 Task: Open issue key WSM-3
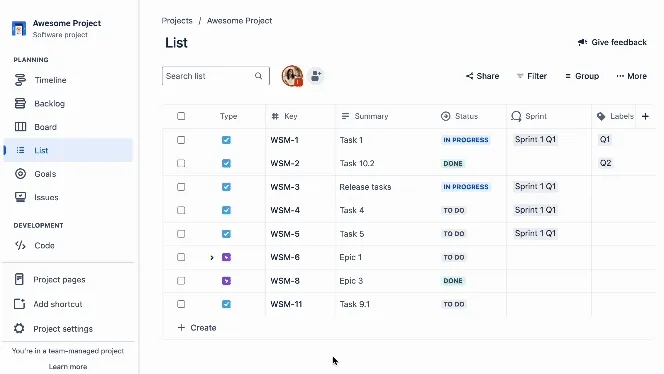pos(285,187)
